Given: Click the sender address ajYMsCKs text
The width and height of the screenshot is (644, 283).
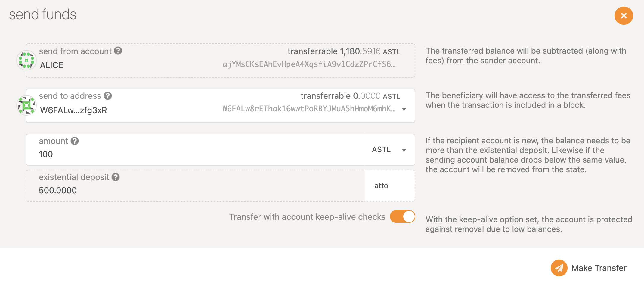Looking at the screenshot, I should click(309, 64).
